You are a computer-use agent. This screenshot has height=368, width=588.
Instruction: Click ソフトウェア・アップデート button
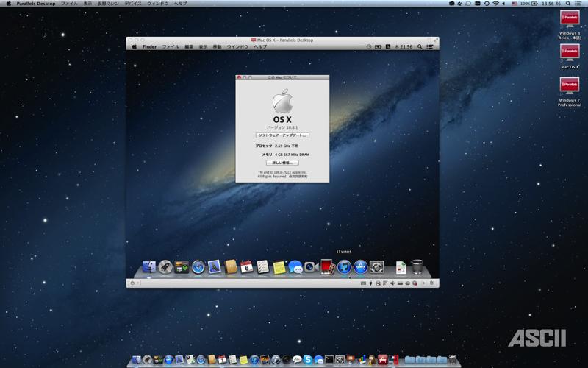coord(282,135)
